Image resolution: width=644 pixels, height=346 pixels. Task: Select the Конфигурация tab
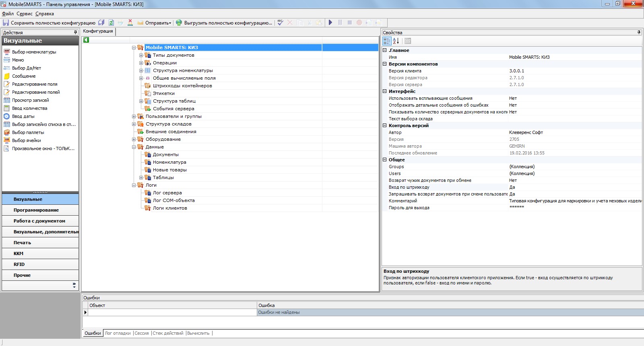[x=98, y=31]
